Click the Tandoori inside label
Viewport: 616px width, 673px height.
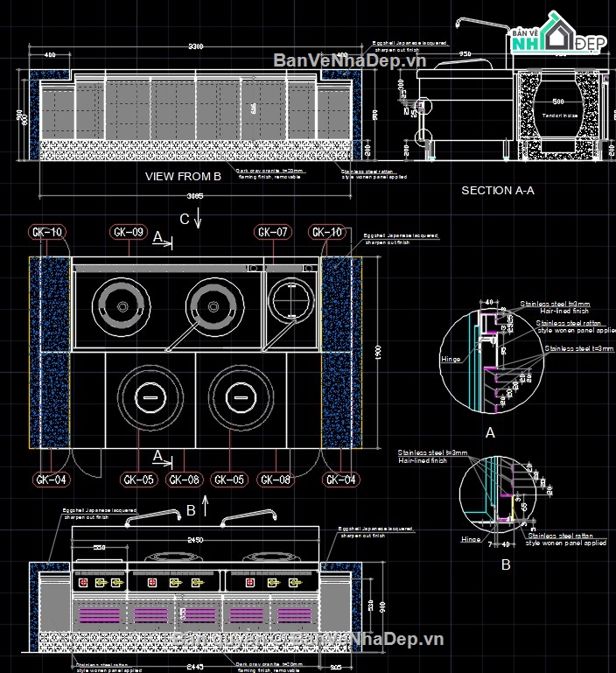pyautogui.click(x=557, y=115)
